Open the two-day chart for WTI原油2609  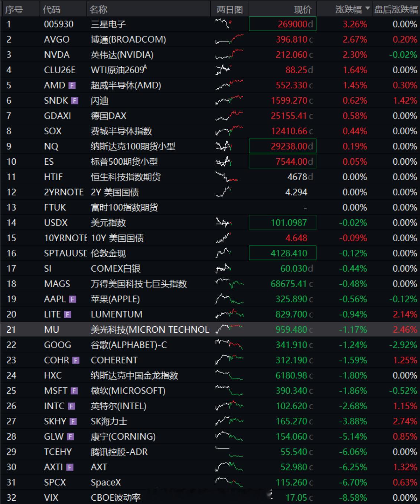(x=223, y=70)
